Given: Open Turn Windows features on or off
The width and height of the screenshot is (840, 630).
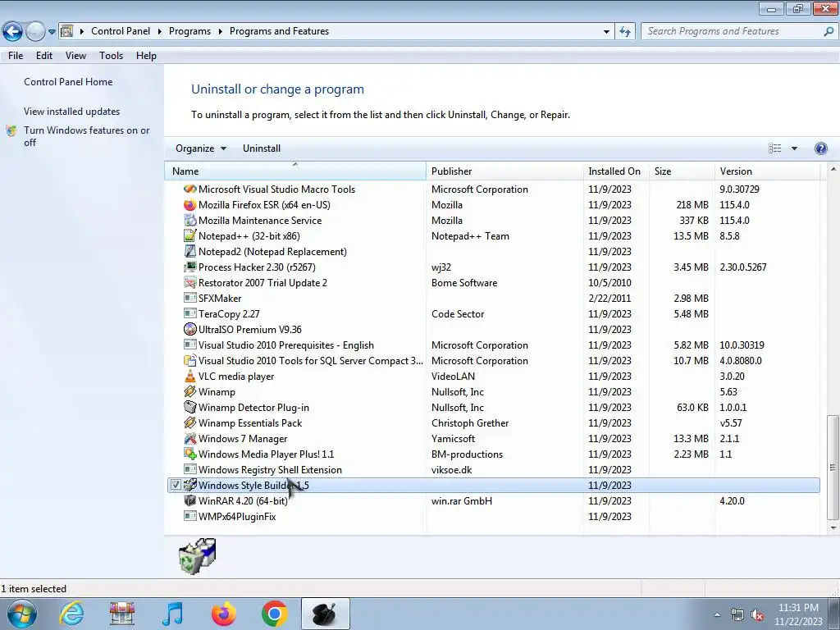Looking at the screenshot, I should point(86,136).
